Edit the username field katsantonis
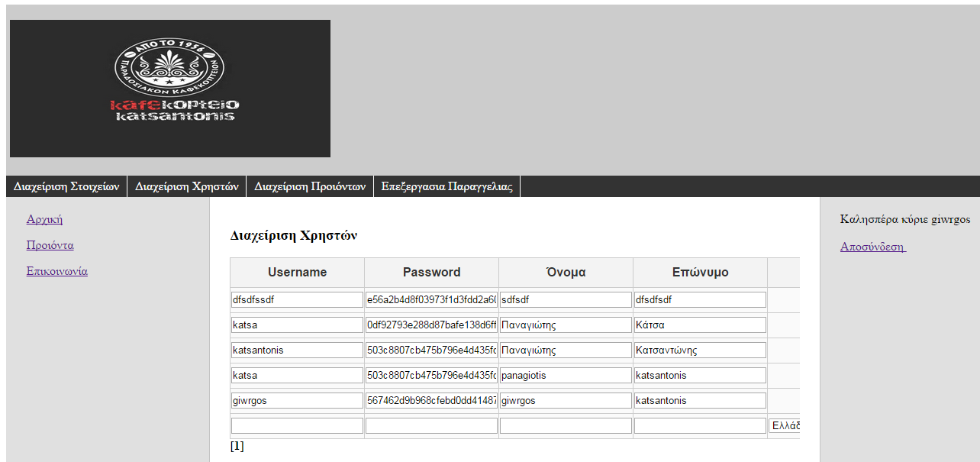 pyautogui.click(x=297, y=351)
